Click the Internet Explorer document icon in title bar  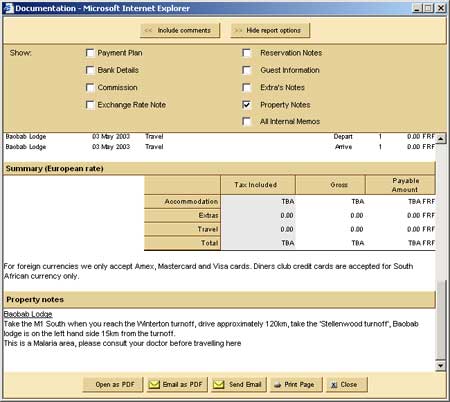(8, 8)
